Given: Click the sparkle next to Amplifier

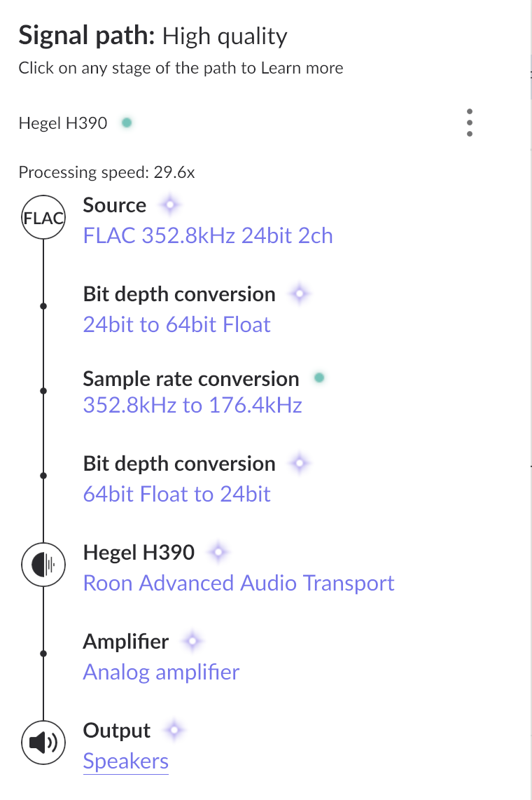Looking at the screenshot, I should click(x=192, y=641).
